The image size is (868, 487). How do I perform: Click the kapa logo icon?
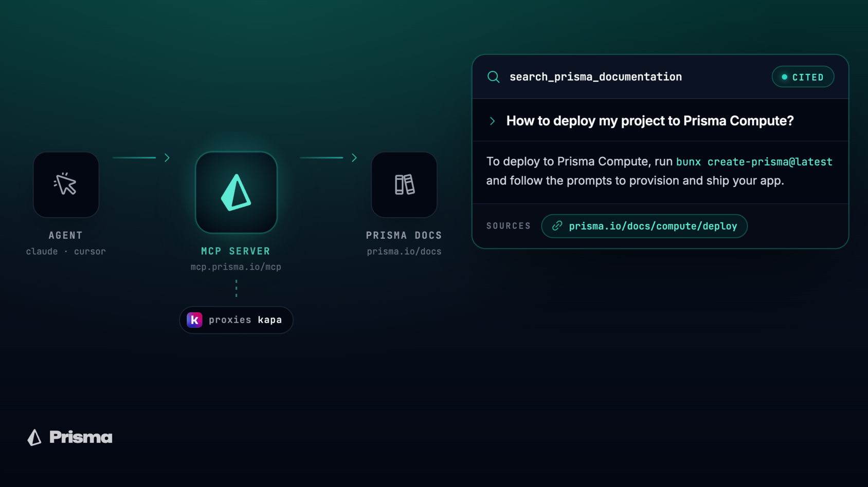coord(194,320)
